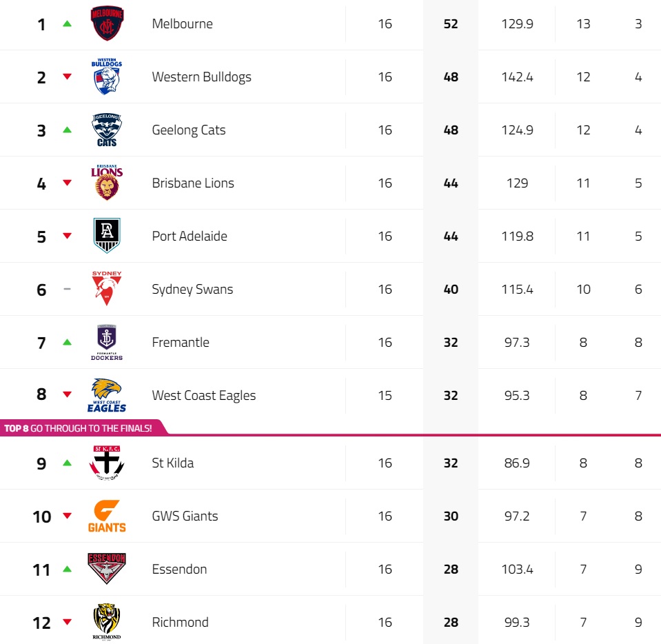661x644 pixels.
Task: Click Sydney Swans' points value 40
Action: click(x=451, y=289)
